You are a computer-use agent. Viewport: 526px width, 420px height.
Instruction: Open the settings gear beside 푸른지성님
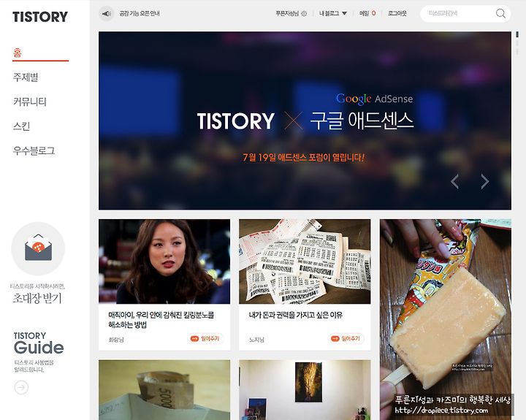tap(304, 13)
